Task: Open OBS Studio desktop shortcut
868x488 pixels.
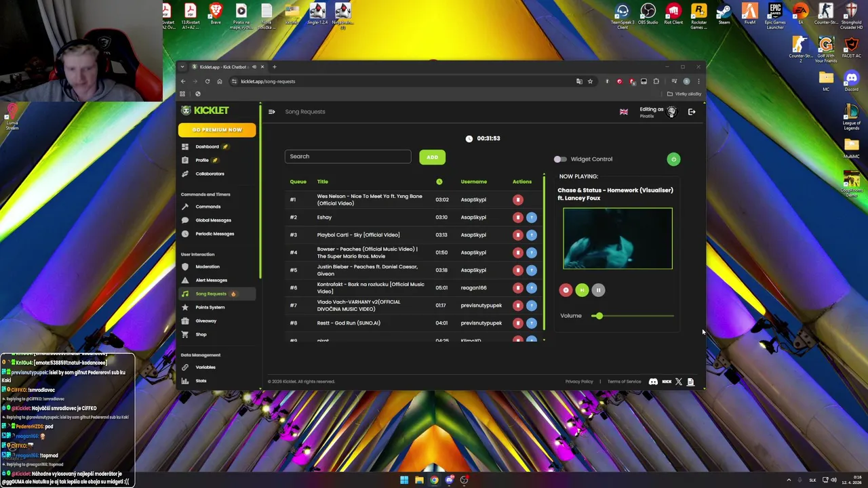Action: coord(648,14)
